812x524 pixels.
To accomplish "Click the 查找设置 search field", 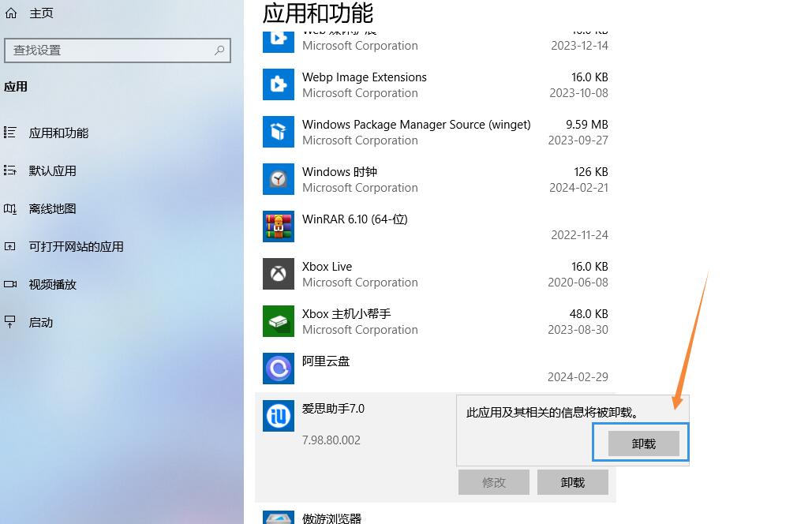I will point(118,51).
